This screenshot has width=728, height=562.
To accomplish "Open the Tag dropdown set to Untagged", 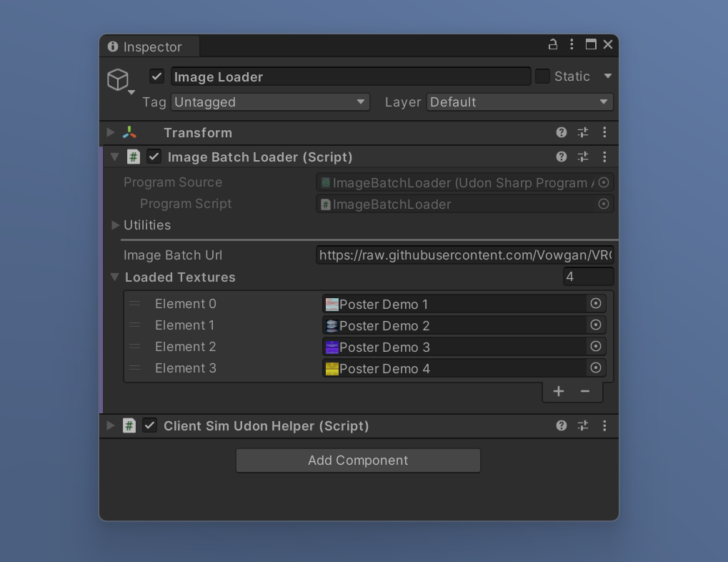I will 270,102.
